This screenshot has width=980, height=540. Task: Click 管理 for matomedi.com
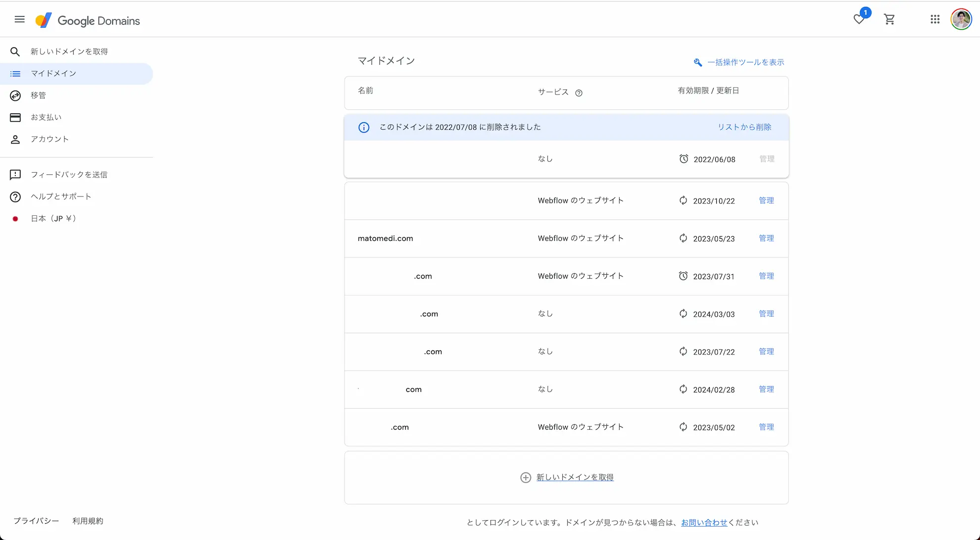pyautogui.click(x=766, y=238)
